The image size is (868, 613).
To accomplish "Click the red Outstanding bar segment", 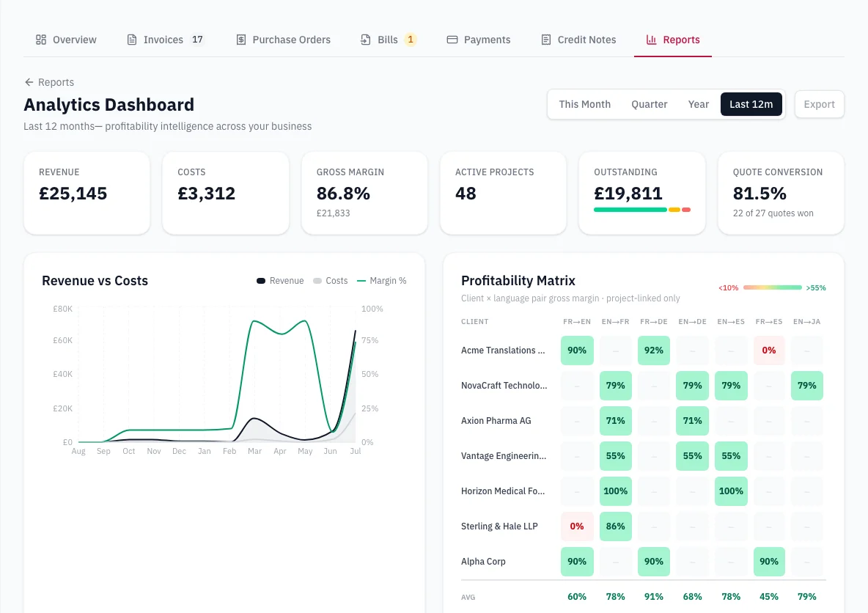I will pos(686,210).
